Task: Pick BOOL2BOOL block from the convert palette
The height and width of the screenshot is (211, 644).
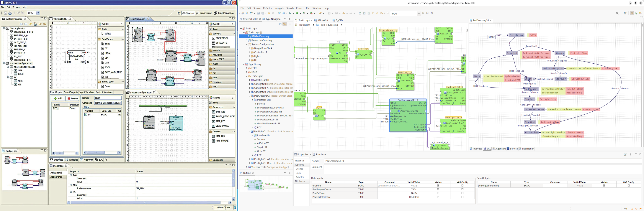Action: (x=220, y=38)
